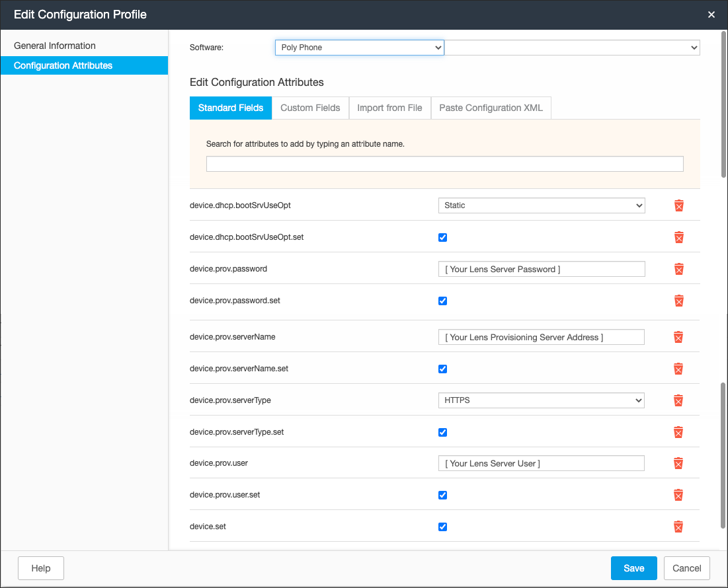This screenshot has height=588, width=728.
Task: Toggle device.prov.user.set checkbox
Action: (x=442, y=496)
